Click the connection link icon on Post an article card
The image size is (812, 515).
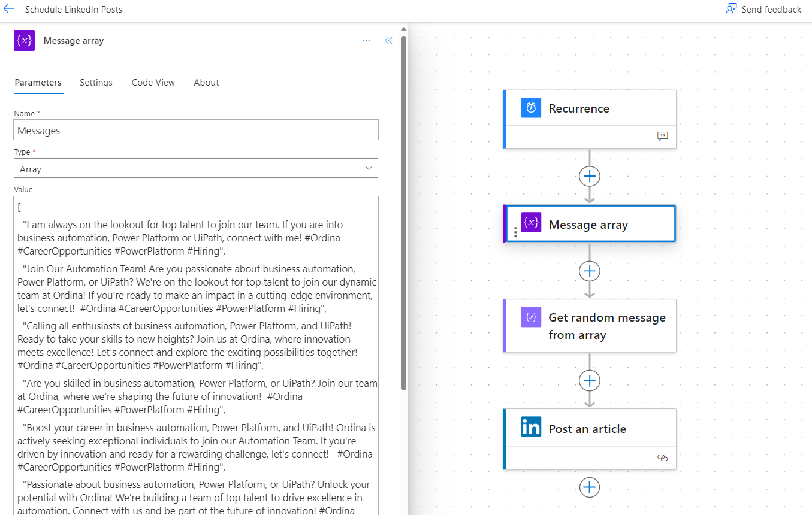[662, 458]
